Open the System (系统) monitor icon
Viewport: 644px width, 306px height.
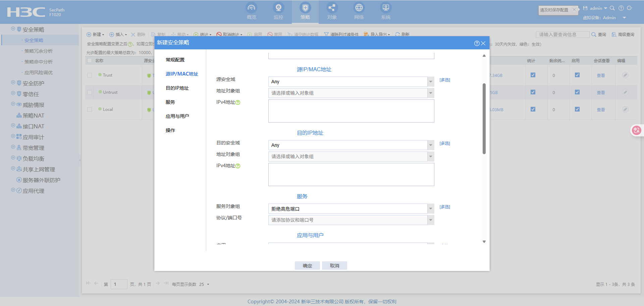pyautogui.click(x=385, y=8)
